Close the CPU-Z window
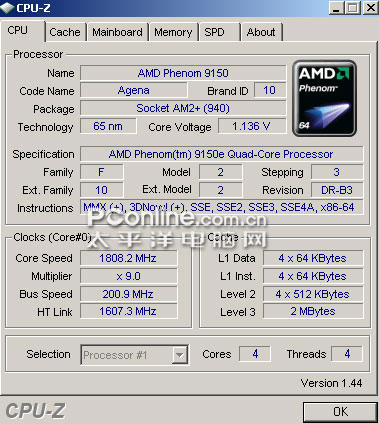Screen dimensions: 379x424 370,8
